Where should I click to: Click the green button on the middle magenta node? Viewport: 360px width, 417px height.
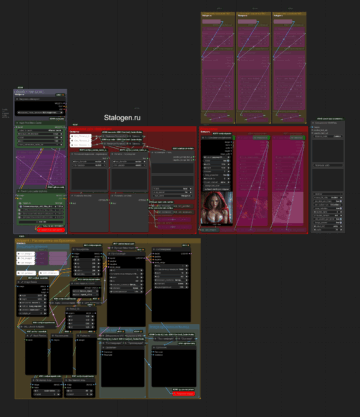coord(261,137)
